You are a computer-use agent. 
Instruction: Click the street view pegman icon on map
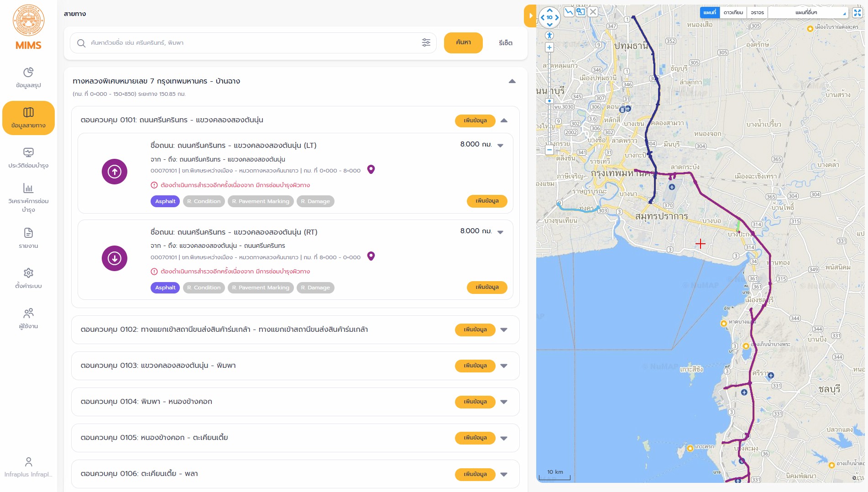[x=549, y=35]
